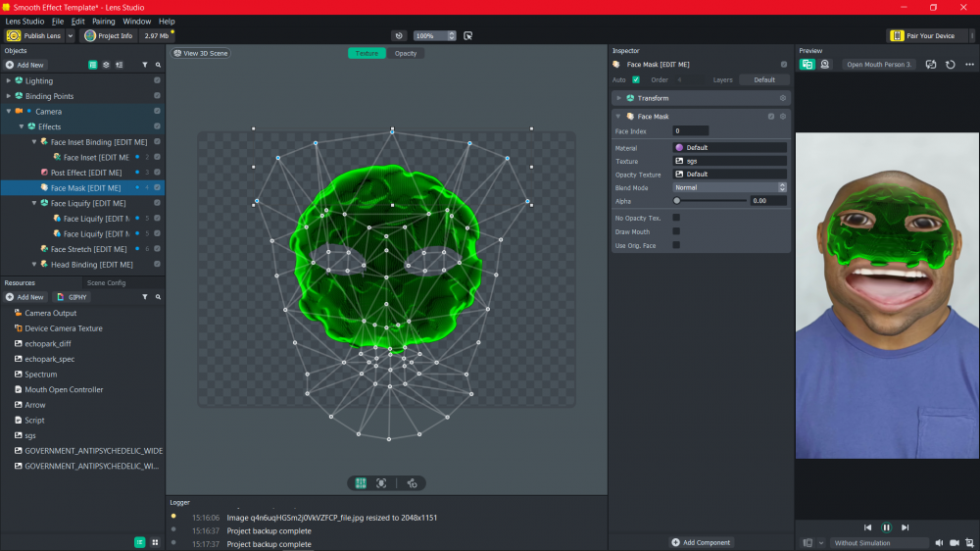Toggle the Use Orig. Face checkbox
This screenshot has height=551, width=980.
coord(676,245)
